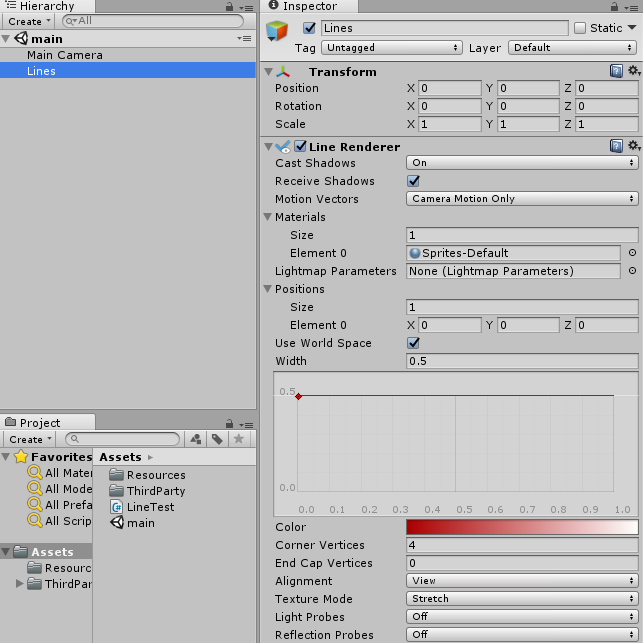Open object picker for Sprites-Default material
The image size is (643, 643).
(x=632, y=253)
